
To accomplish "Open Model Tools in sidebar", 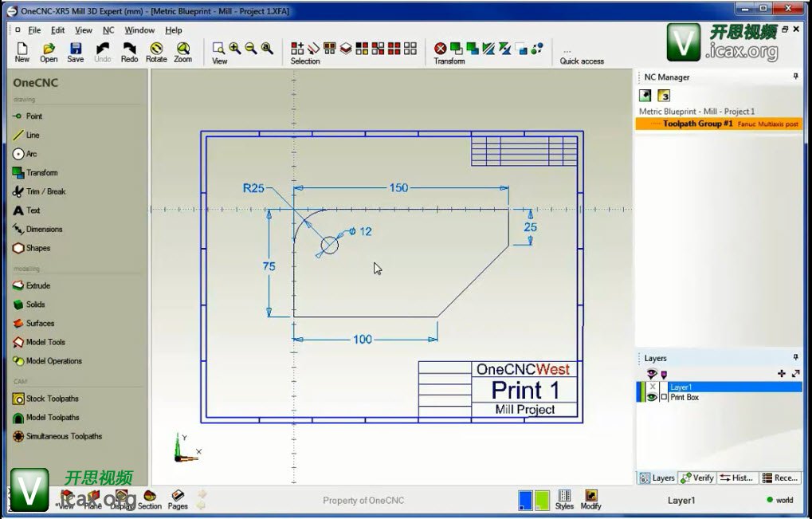I will click(39, 342).
